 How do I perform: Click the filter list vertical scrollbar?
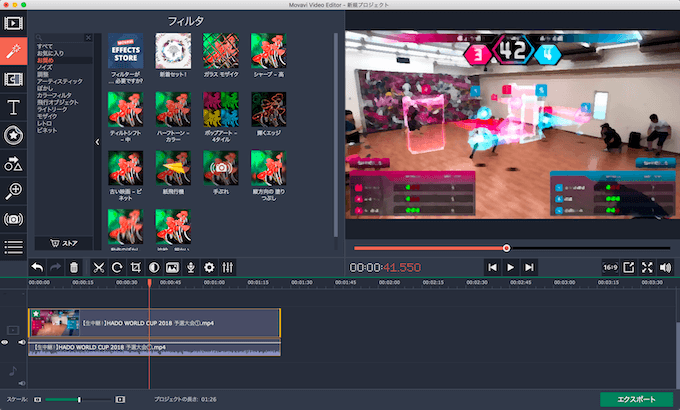[x=336, y=135]
